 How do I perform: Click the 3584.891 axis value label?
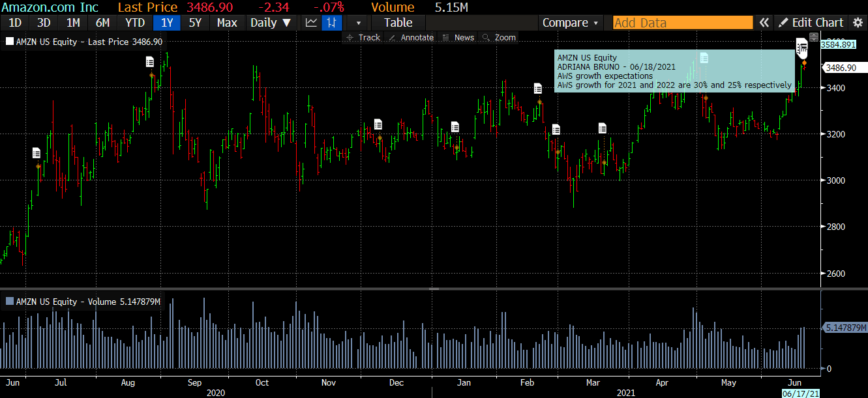(837, 45)
